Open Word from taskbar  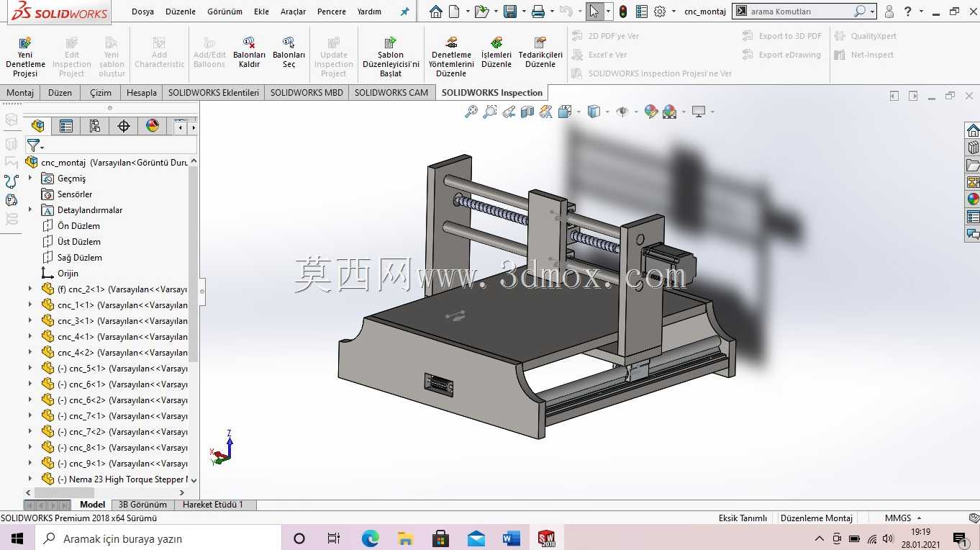tap(511, 538)
